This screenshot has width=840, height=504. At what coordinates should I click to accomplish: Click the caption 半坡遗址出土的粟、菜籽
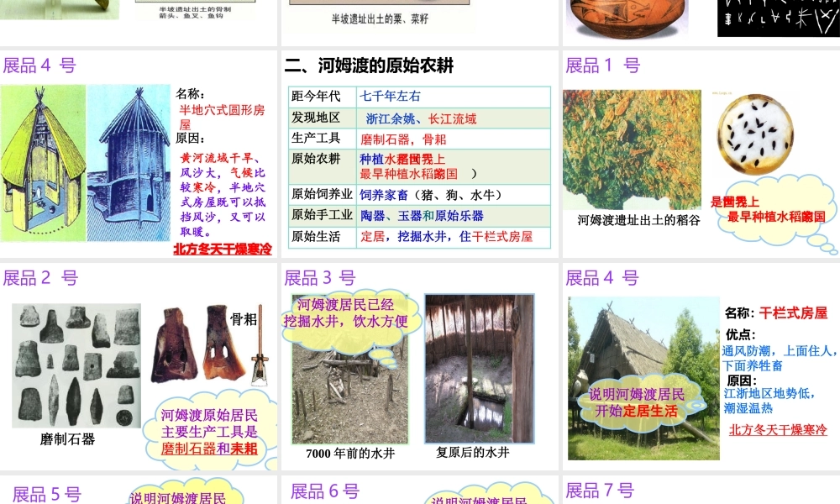380,19
